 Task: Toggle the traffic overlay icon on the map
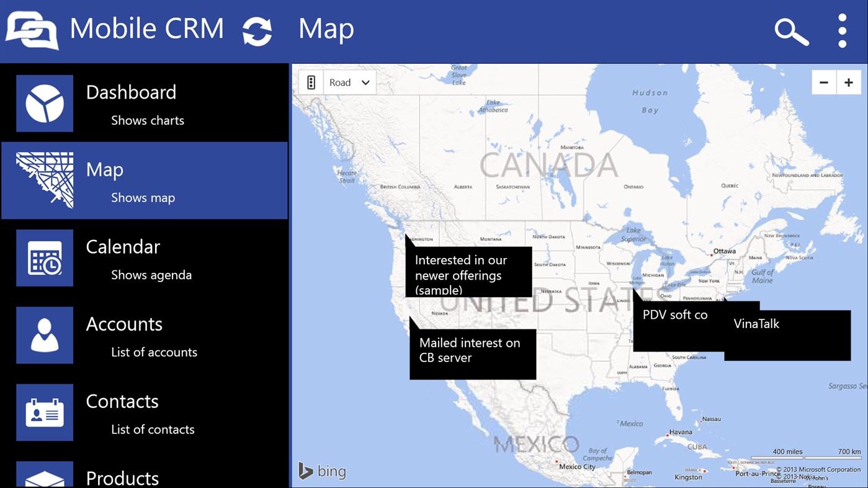(310, 81)
